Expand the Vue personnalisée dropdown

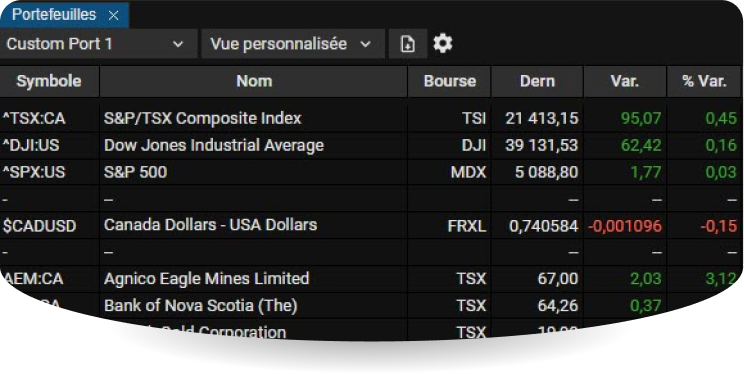[x=293, y=44]
